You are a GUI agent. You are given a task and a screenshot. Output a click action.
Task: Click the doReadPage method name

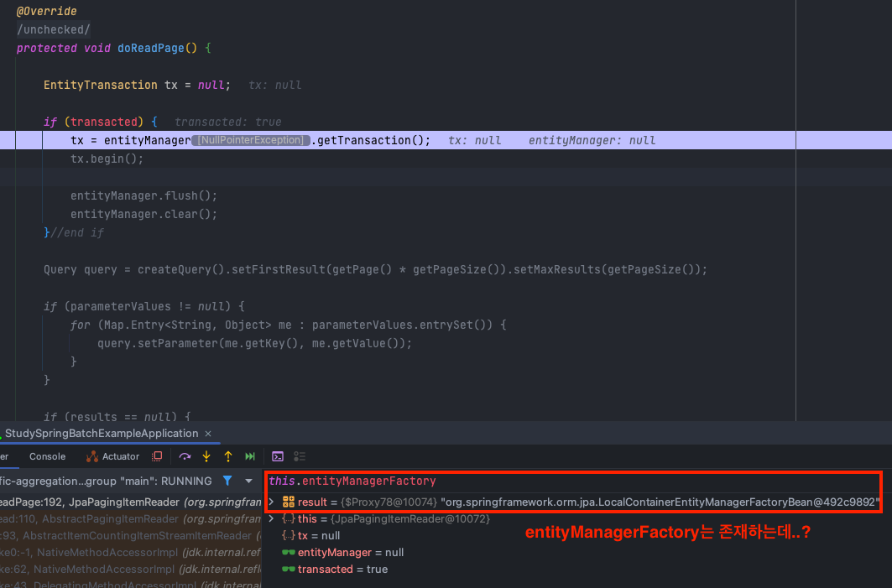pos(151,48)
